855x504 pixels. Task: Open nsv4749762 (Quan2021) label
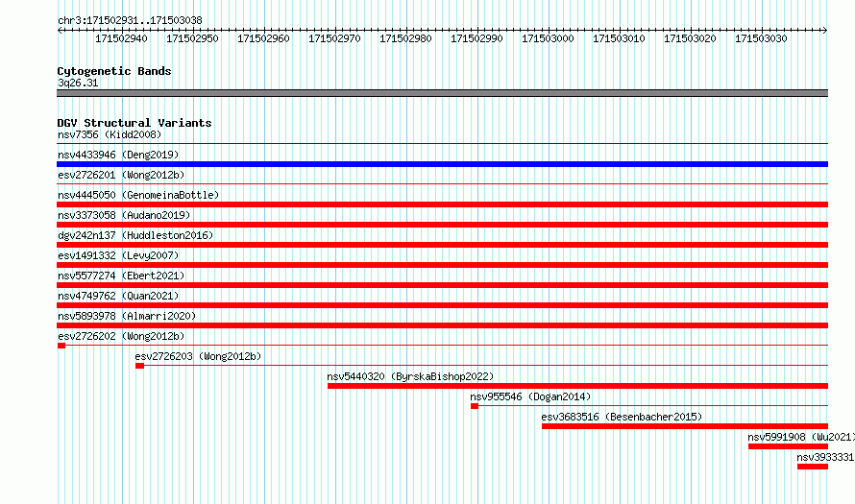pyautogui.click(x=118, y=296)
